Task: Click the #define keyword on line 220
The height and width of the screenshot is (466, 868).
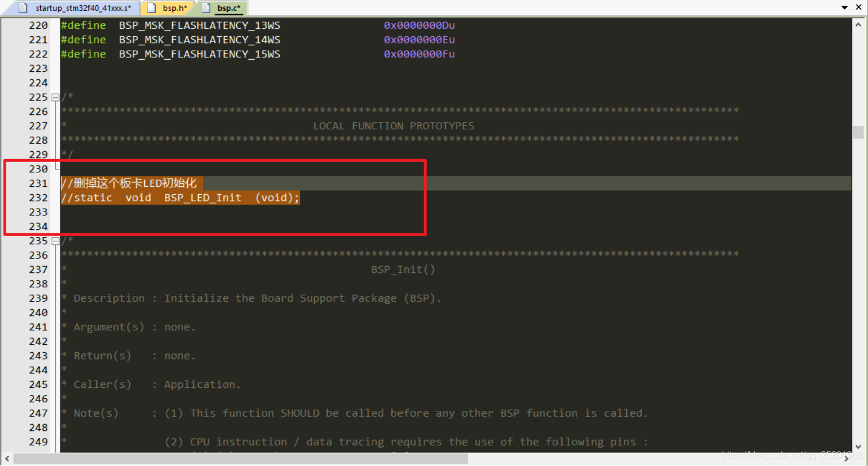Action: pos(83,25)
